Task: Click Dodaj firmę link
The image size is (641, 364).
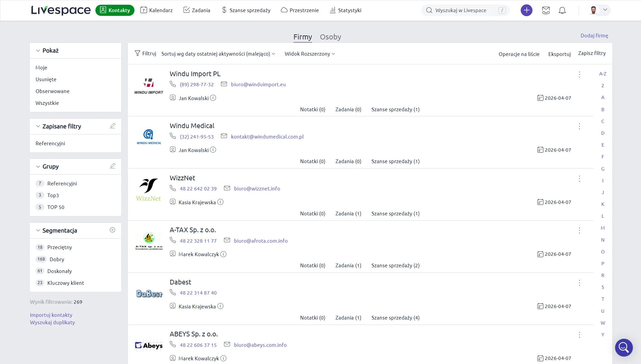Action: tap(594, 35)
